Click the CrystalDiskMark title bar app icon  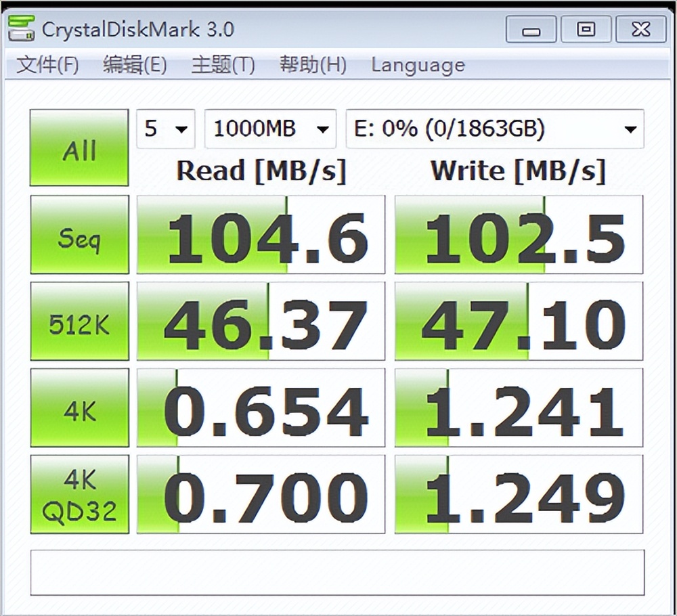coord(20,29)
